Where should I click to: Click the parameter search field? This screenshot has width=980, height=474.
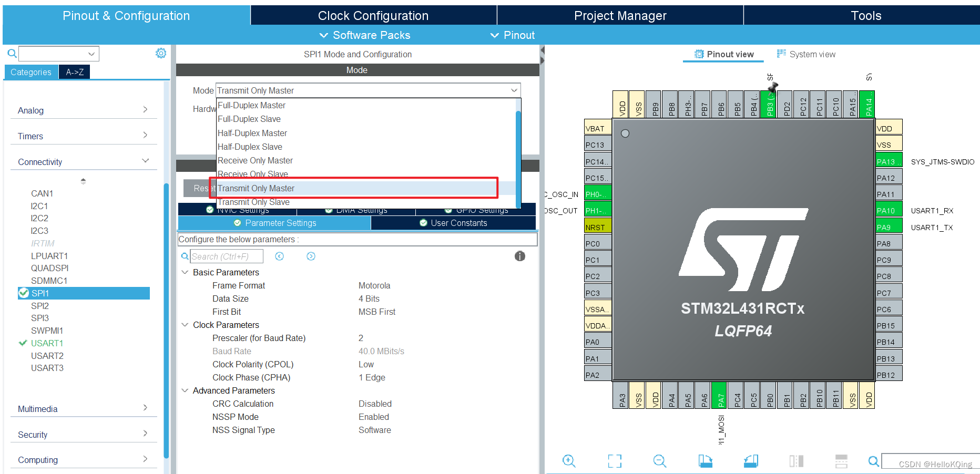tap(227, 256)
